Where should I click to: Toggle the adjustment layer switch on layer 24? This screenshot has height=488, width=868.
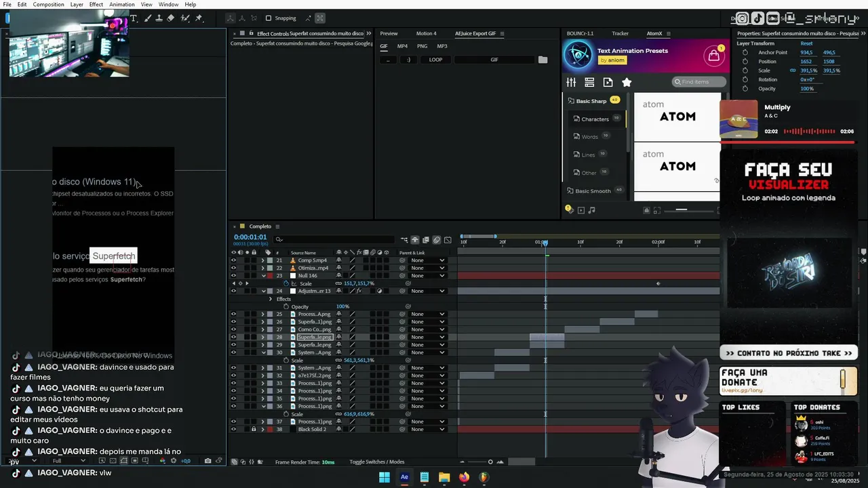380,291
